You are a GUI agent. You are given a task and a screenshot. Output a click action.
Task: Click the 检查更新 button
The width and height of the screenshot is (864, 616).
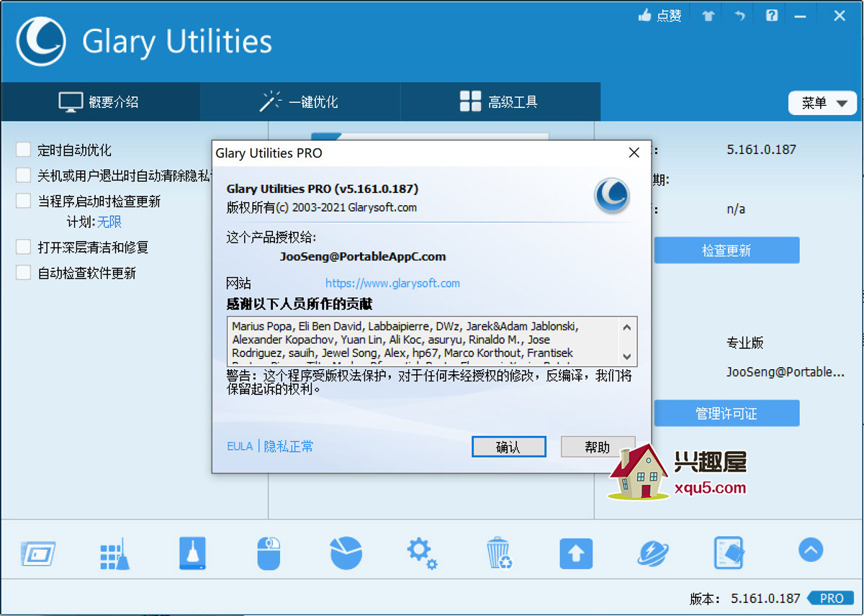pyautogui.click(x=726, y=250)
